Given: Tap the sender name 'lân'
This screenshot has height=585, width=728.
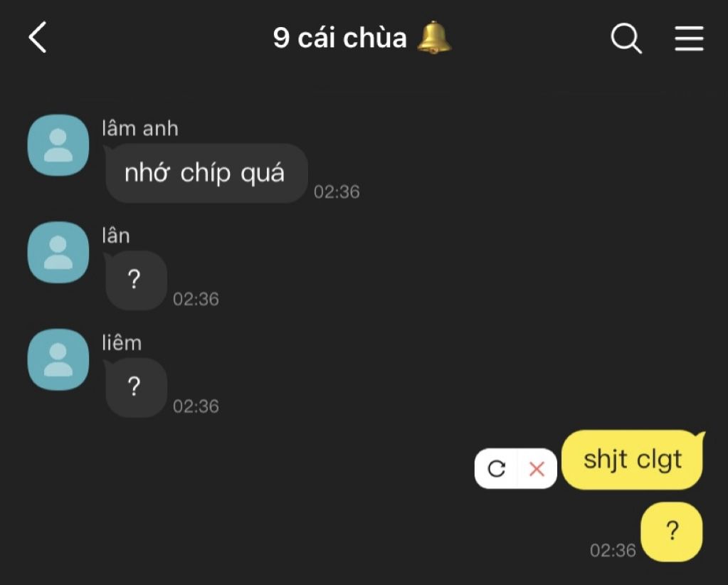Looking at the screenshot, I should [x=116, y=236].
